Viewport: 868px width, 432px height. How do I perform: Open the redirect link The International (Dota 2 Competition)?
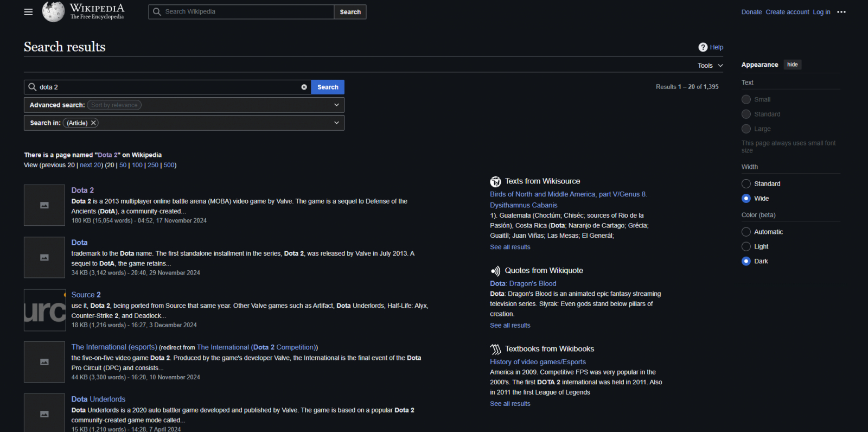[256, 347]
